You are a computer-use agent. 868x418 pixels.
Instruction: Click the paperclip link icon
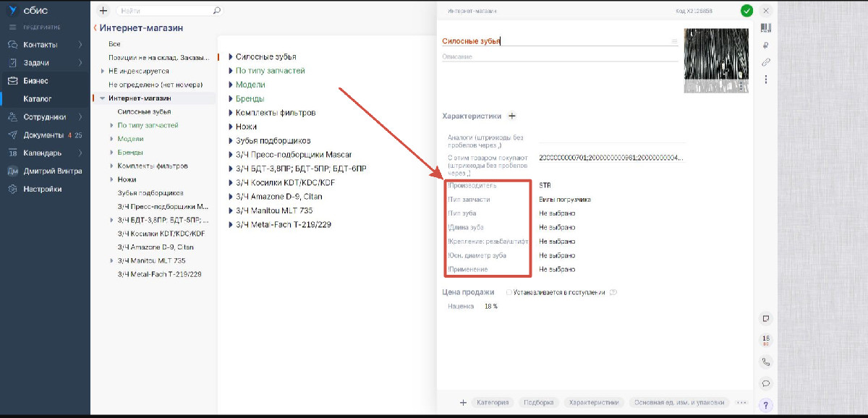pos(766,62)
